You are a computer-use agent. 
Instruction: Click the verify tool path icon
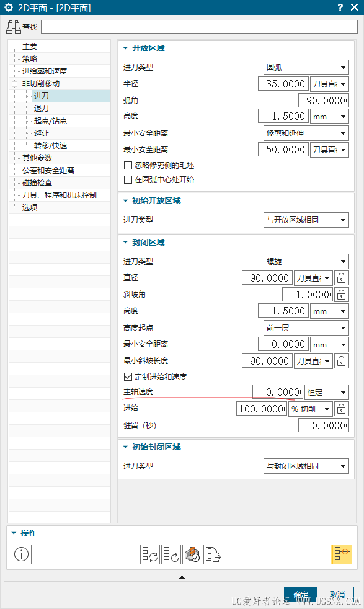(x=192, y=554)
